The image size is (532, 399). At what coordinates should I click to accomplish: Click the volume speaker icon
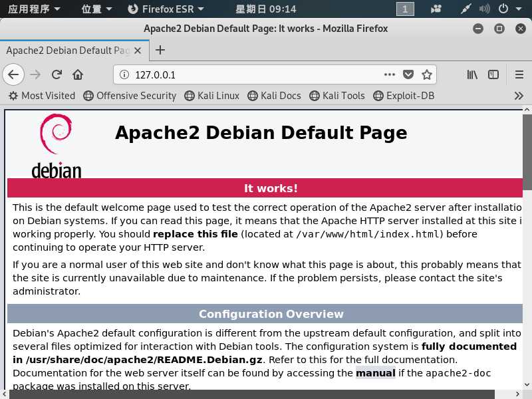485,9
